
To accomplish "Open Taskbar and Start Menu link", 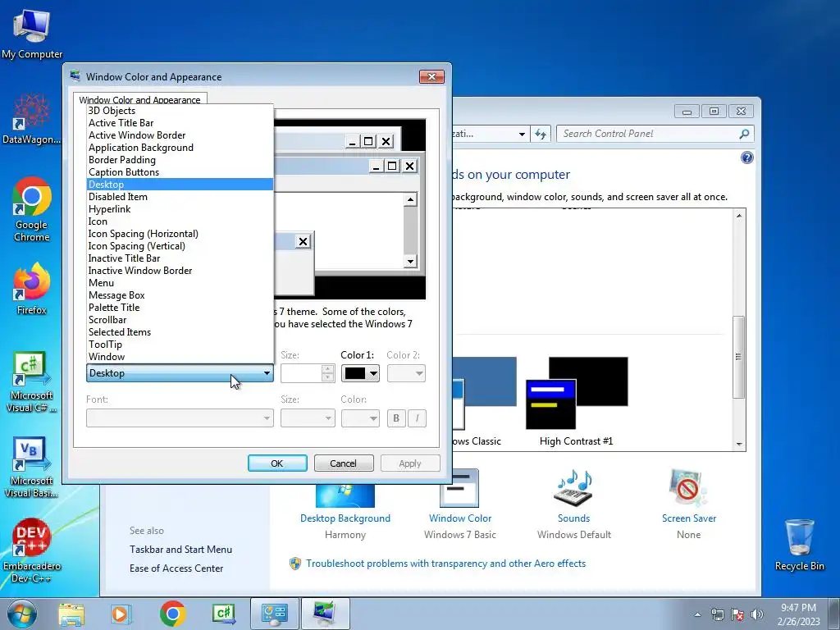I will tap(180, 549).
